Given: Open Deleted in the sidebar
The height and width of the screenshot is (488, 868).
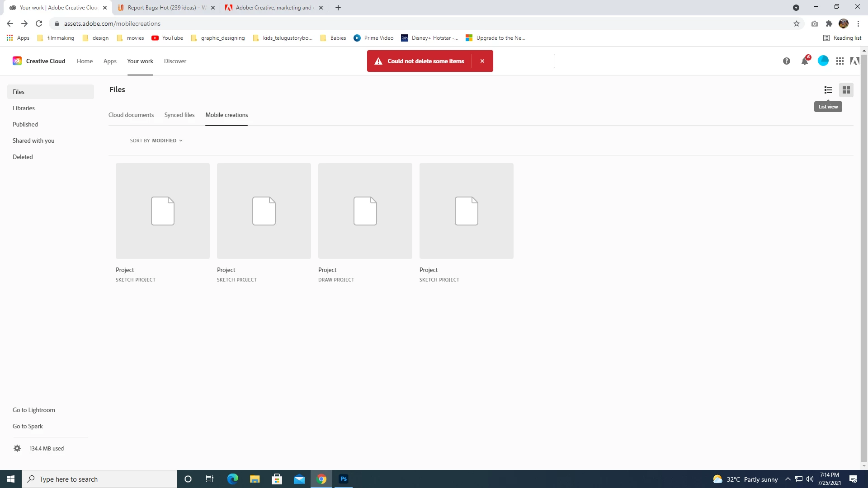Looking at the screenshot, I should pos(23,157).
